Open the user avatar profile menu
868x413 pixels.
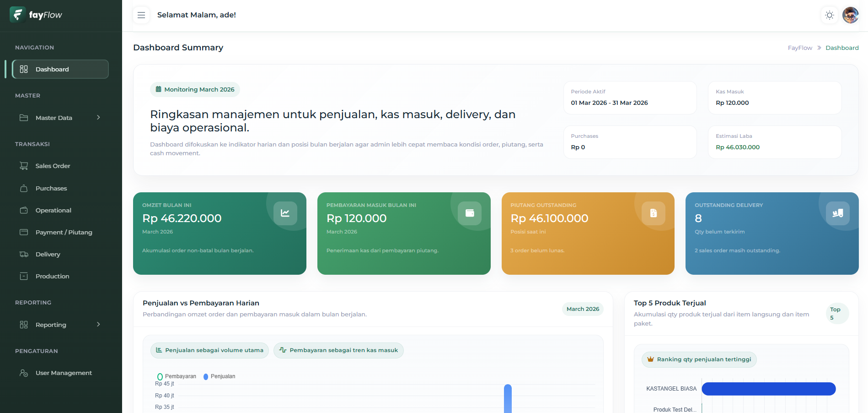tap(850, 15)
